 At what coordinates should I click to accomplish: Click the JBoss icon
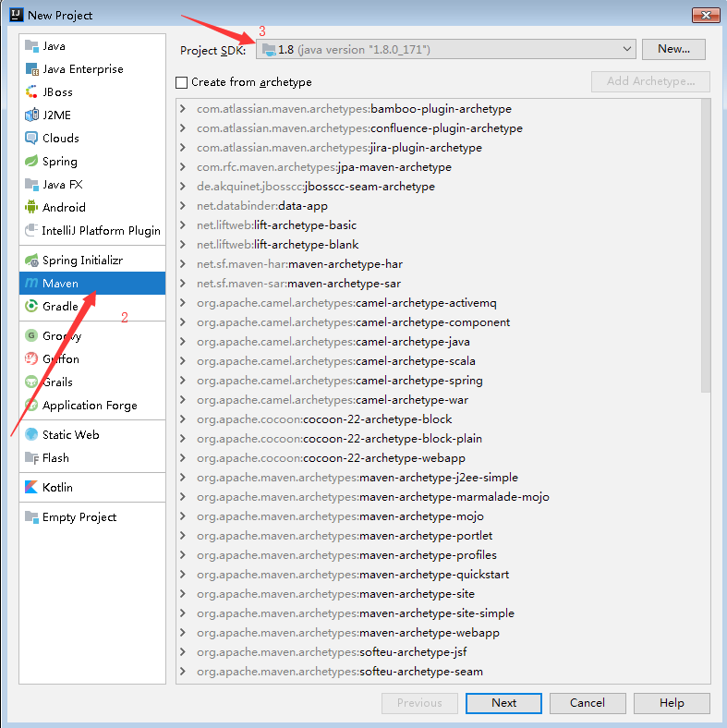(31, 92)
